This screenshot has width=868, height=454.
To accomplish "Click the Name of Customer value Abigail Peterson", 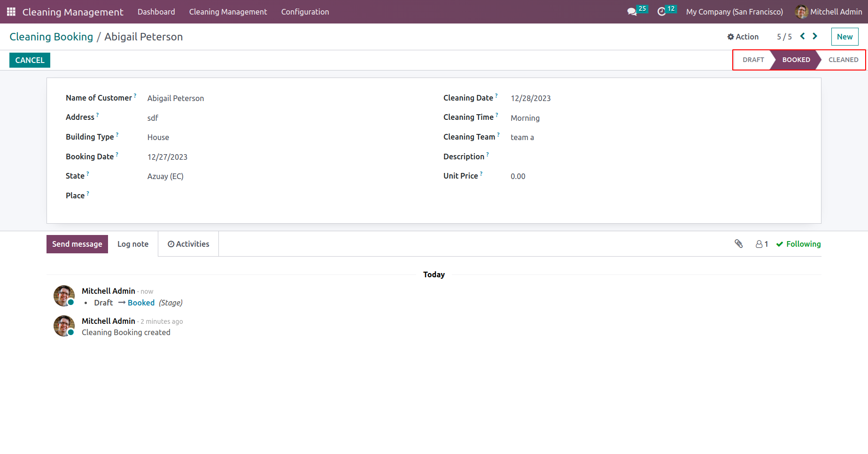I will [x=176, y=98].
